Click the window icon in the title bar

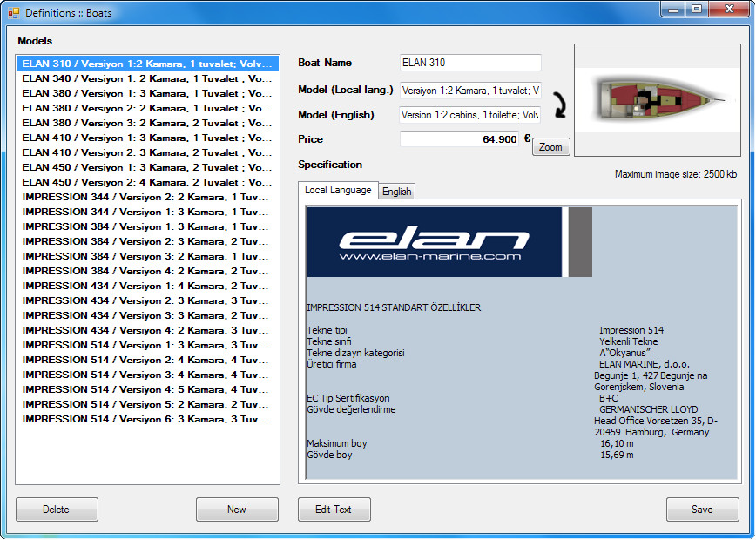[x=13, y=13]
